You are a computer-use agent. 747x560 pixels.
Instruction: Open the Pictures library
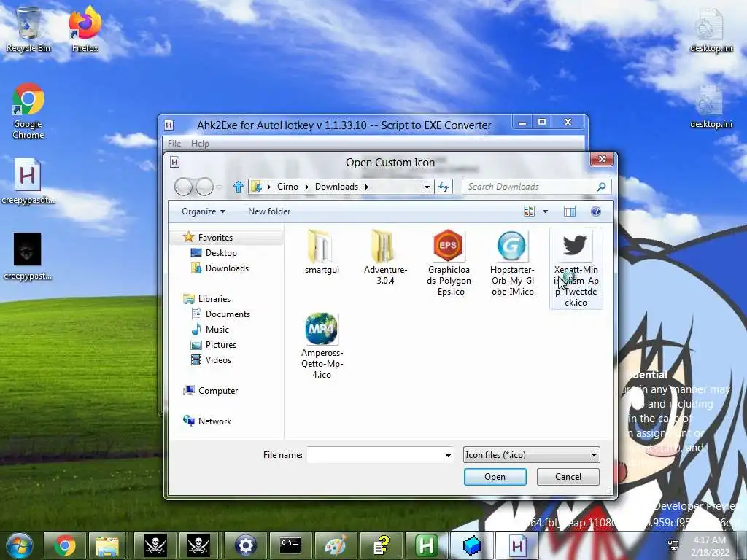pyautogui.click(x=220, y=345)
